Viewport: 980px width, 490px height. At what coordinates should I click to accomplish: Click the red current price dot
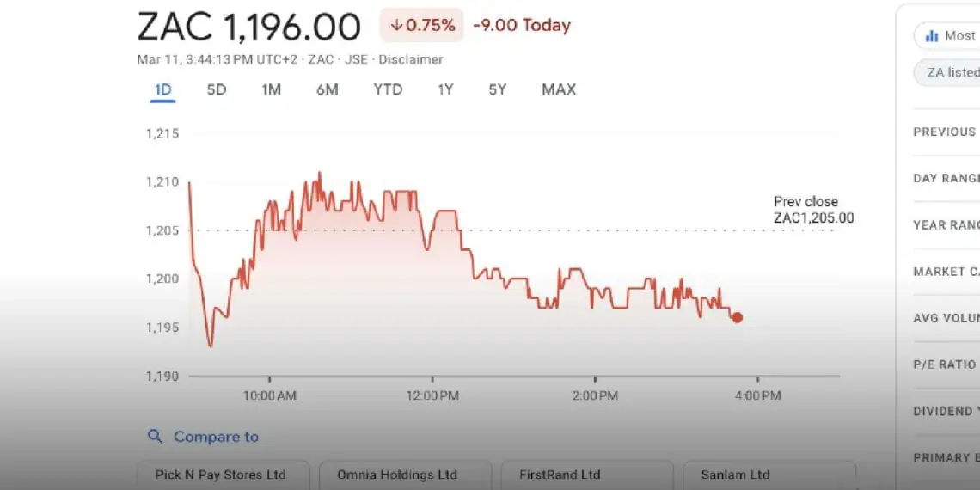coord(737,317)
